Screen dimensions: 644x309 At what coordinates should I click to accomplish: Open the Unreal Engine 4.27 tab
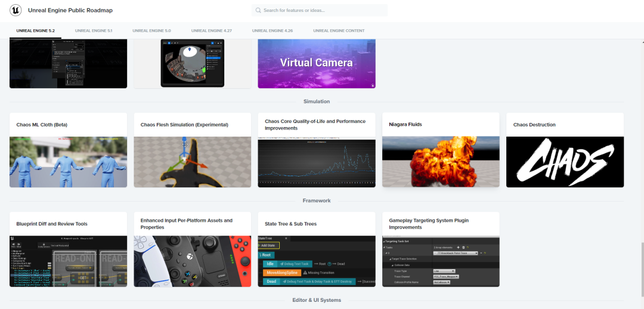point(211,31)
